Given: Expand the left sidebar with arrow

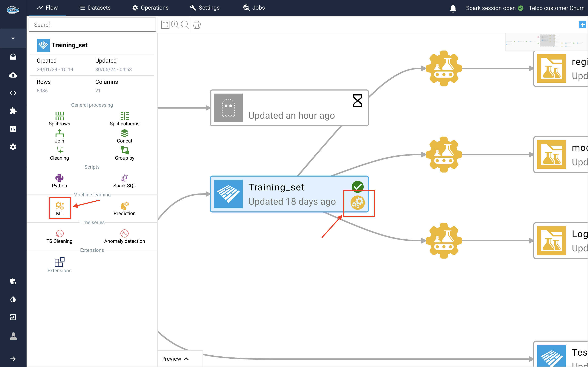Looking at the screenshot, I should pos(13,359).
